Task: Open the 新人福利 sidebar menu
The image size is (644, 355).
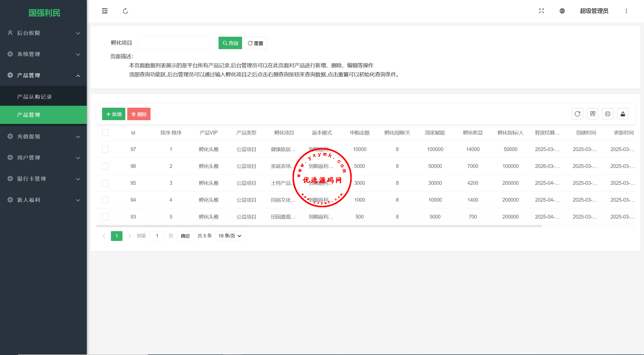Action: 43,200
